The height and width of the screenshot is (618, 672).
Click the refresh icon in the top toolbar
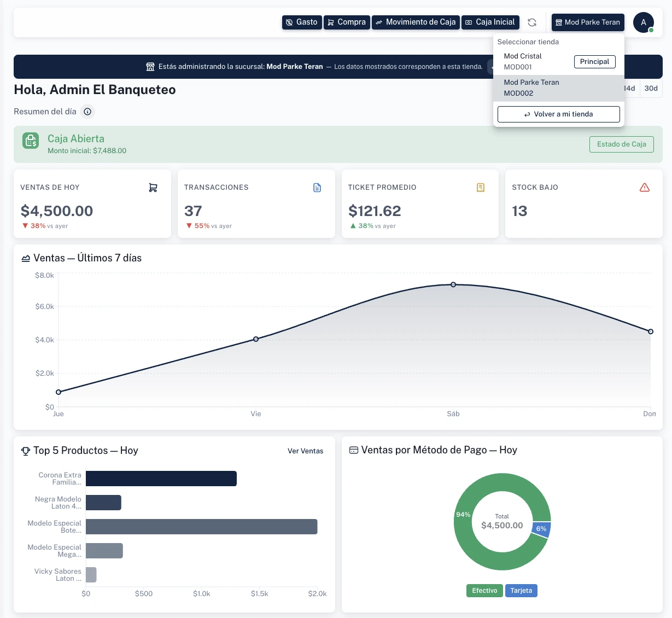point(531,22)
